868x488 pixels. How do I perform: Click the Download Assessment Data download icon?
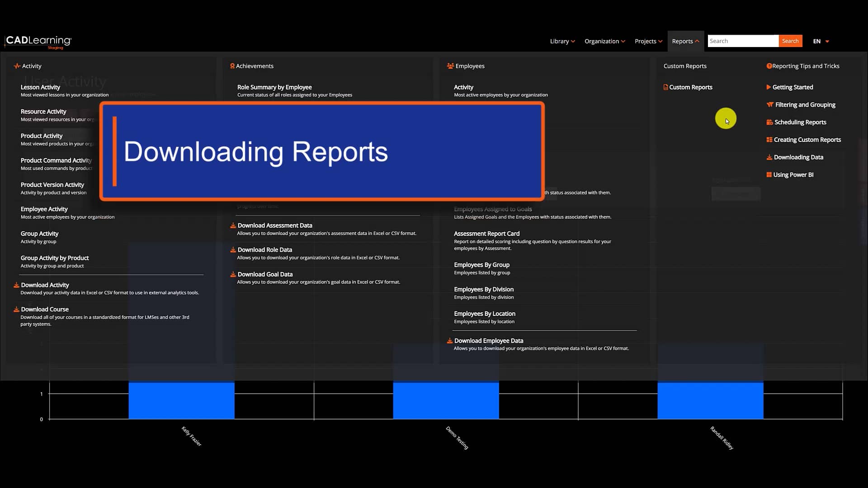233,225
